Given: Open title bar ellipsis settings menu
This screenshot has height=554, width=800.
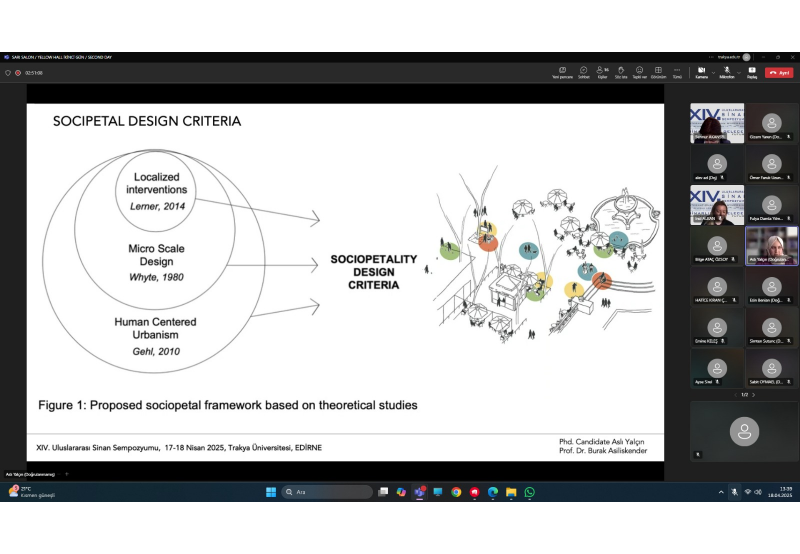Looking at the screenshot, I should [x=711, y=57].
